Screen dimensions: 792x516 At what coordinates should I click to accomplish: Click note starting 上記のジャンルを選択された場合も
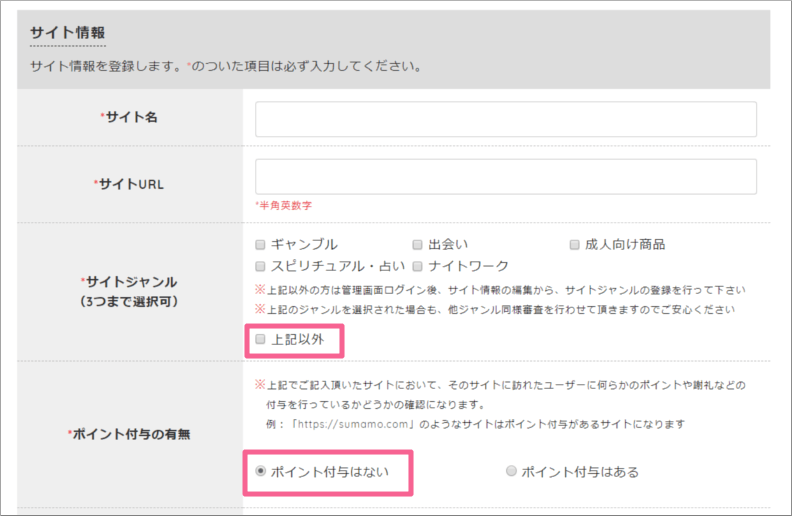(495, 309)
